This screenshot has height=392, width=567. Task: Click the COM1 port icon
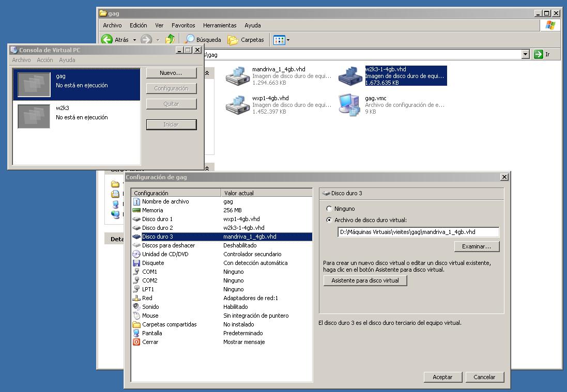click(x=136, y=272)
